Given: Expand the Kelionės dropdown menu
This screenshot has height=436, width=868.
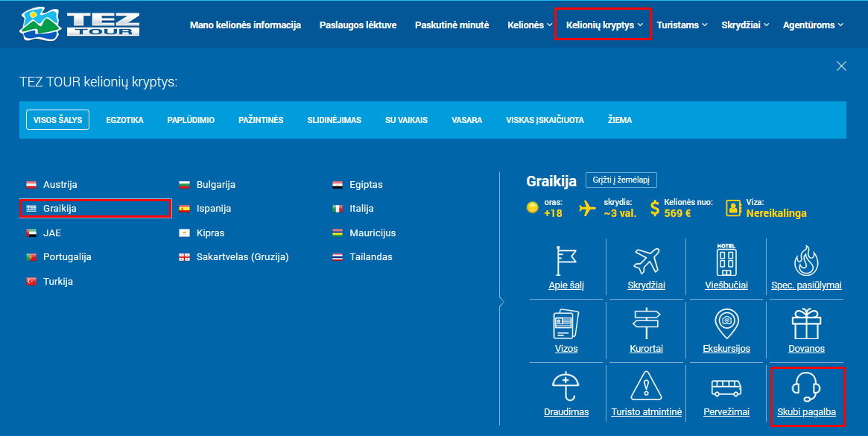Looking at the screenshot, I should (530, 25).
